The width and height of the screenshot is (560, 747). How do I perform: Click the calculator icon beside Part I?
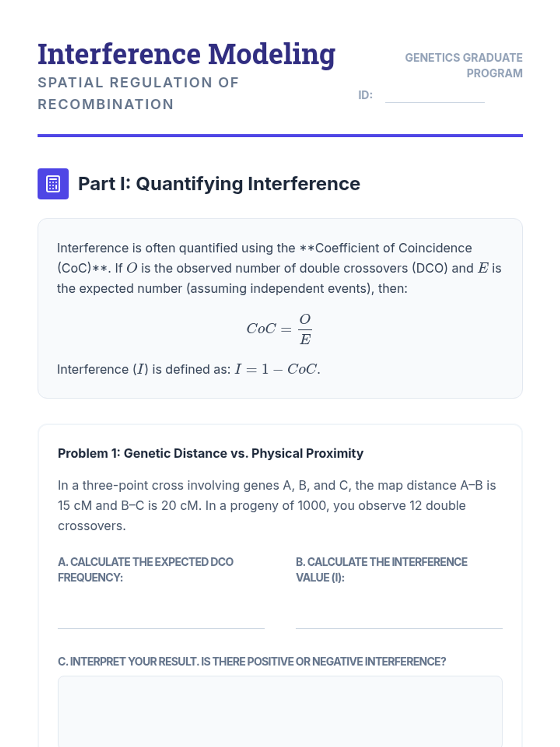click(53, 184)
